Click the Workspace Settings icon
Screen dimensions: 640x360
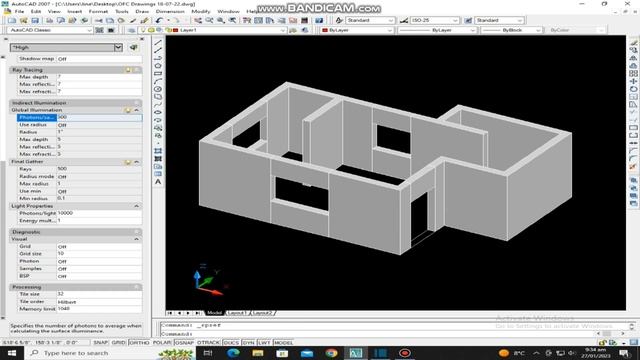(x=99, y=30)
